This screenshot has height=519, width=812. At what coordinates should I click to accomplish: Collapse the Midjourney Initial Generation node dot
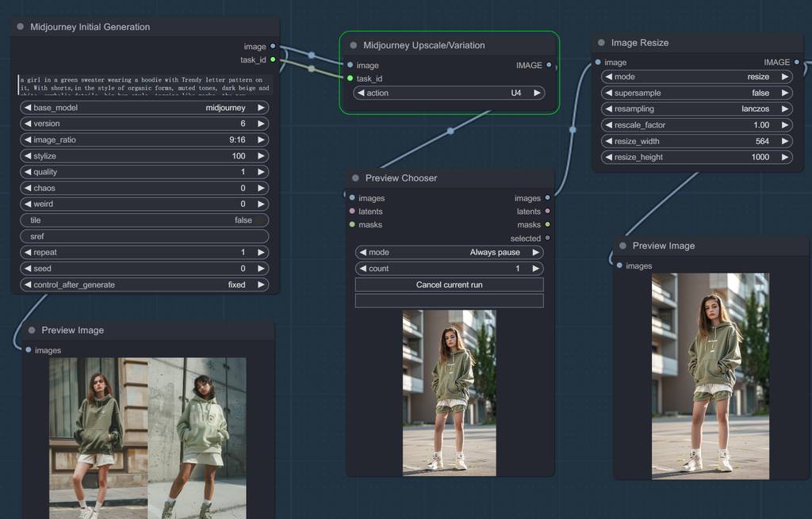[21, 27]
